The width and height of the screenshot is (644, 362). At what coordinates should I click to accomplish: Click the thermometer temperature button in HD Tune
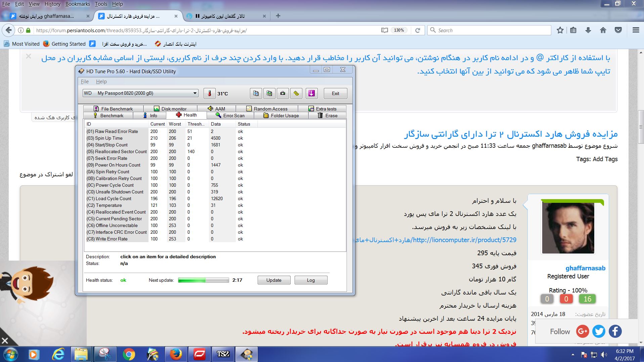[x=210, y=93]
